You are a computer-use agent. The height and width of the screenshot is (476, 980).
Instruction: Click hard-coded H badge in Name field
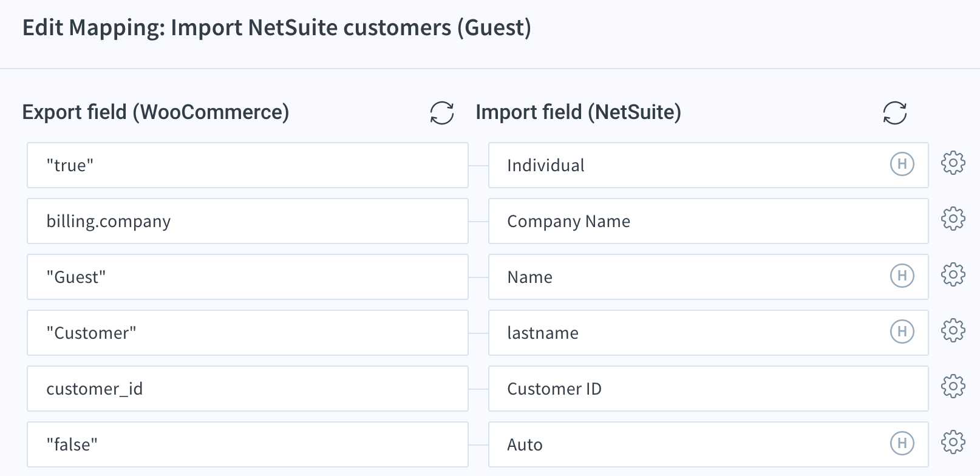[x=902, y=276]
